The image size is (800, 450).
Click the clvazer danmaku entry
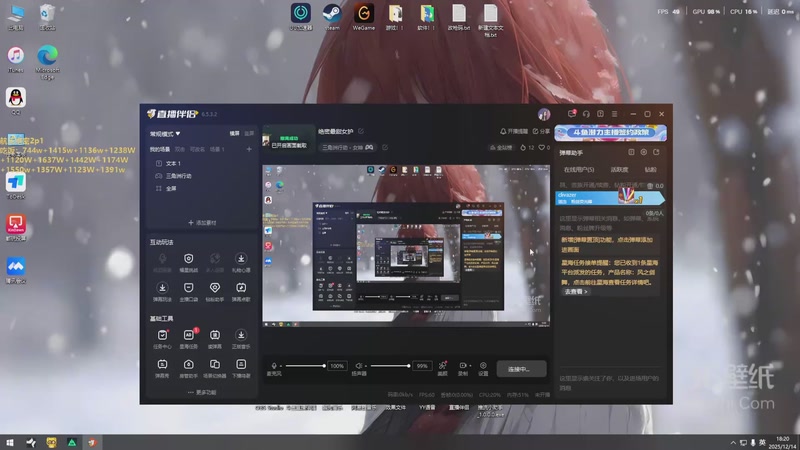click(x=610, y=197)
